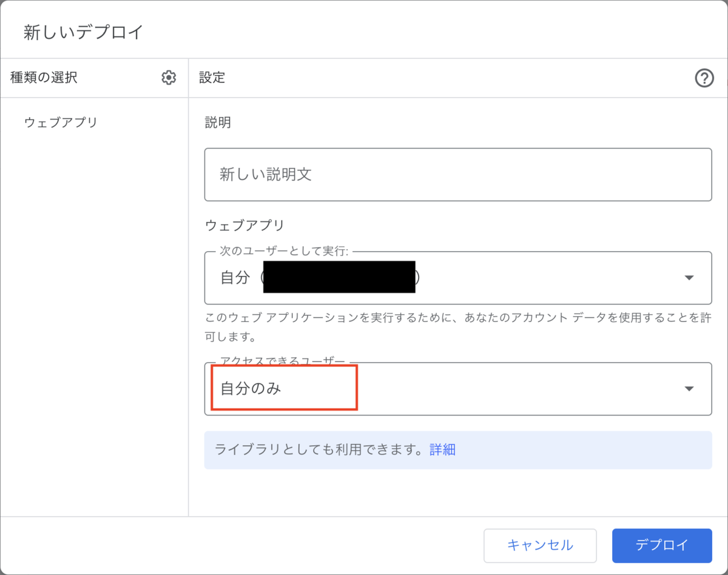Click the 種類の選択 heading text

(x=44, y=78)
